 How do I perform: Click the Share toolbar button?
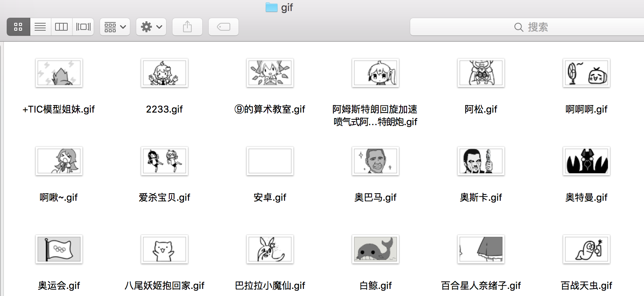pos(187,27)
